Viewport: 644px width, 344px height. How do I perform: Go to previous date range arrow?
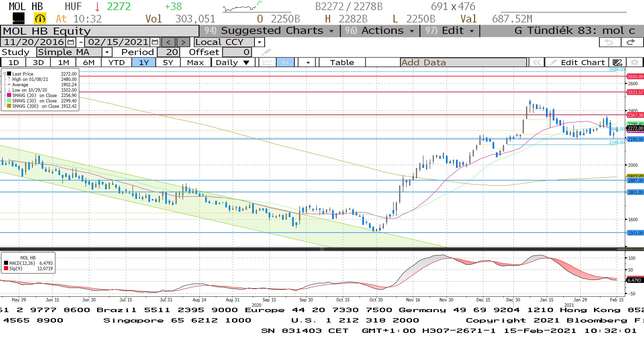169,42
